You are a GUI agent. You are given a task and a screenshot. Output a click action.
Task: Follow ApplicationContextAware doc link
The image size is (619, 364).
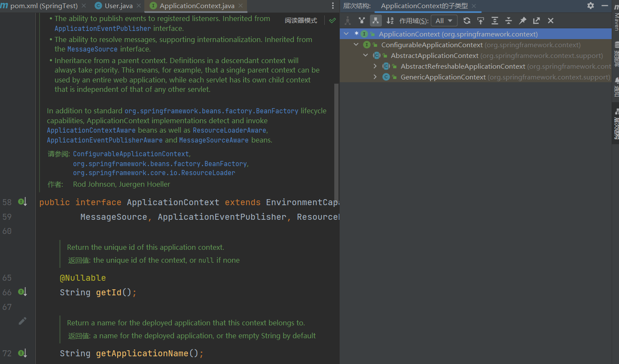pyautogui.click(x=91, y=130)
